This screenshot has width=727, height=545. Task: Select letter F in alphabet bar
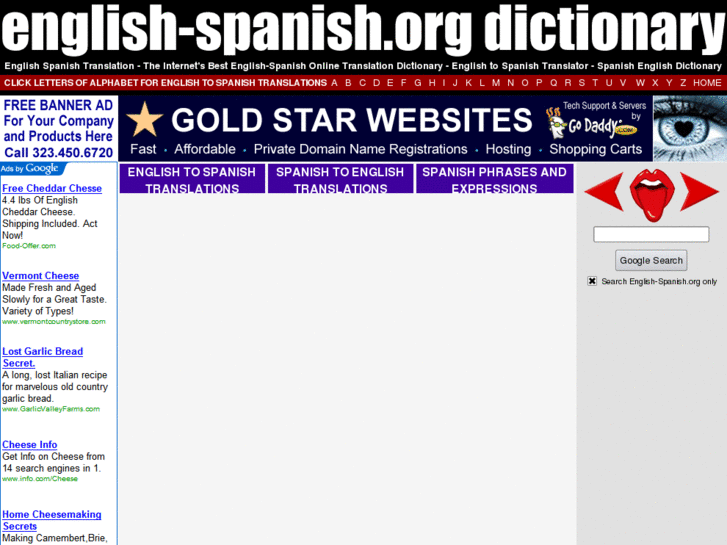tap(403, 83)
